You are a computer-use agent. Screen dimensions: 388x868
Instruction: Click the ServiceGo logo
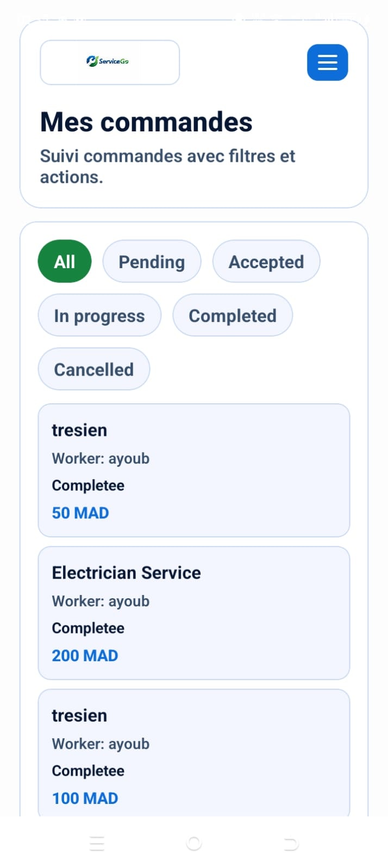click(x=109, y=62)
